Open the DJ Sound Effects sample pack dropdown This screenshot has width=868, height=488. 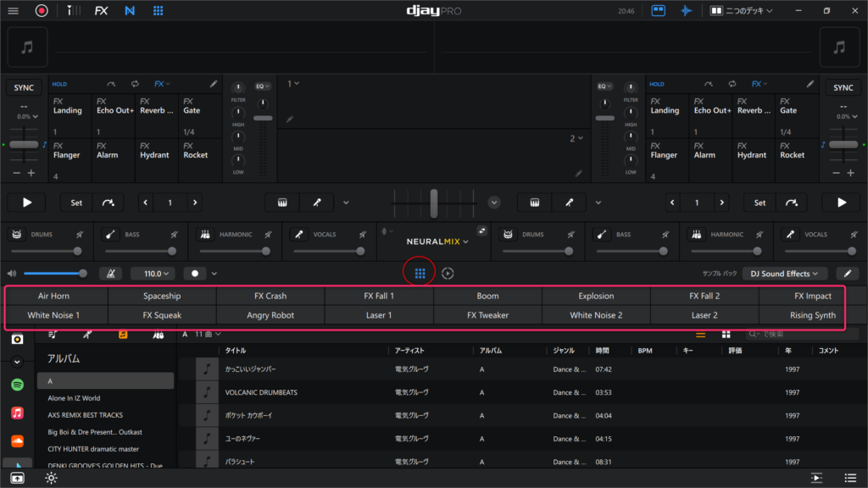coord(784,274)
